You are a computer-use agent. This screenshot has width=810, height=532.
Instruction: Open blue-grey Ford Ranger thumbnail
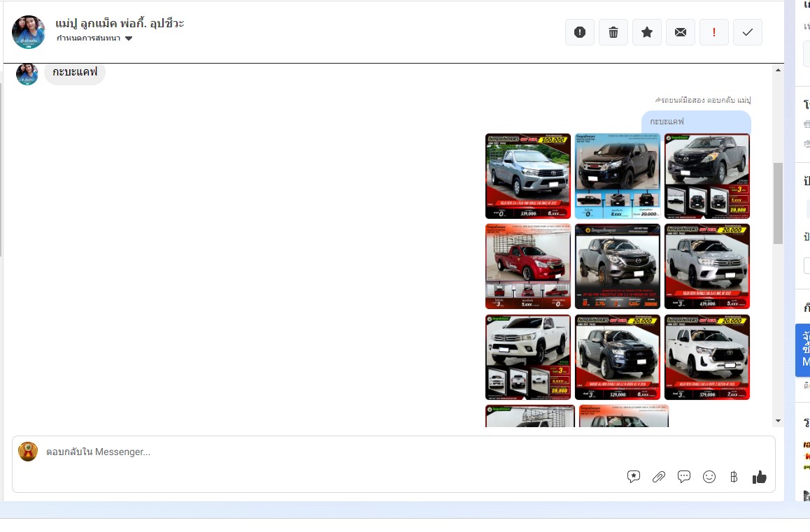tap(618, 357)
